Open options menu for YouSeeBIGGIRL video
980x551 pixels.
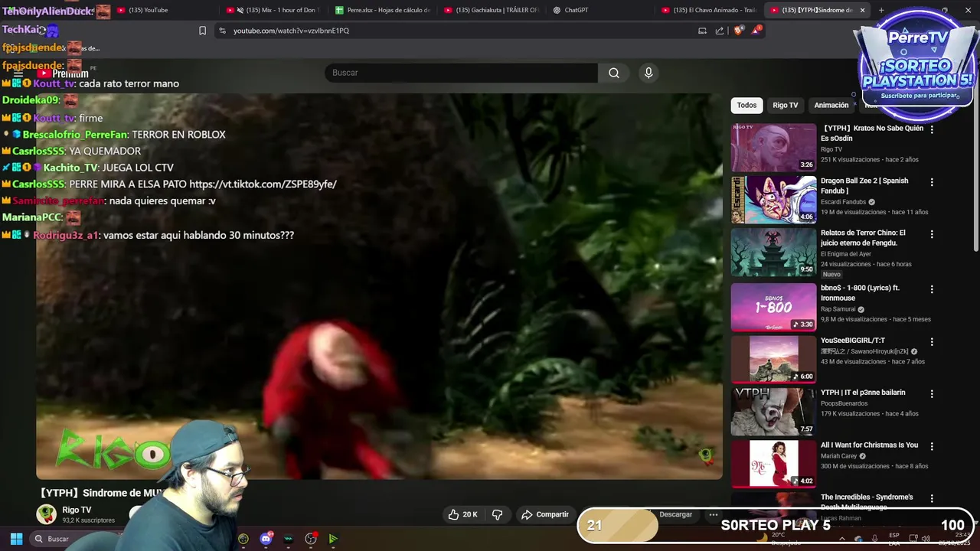932,342
